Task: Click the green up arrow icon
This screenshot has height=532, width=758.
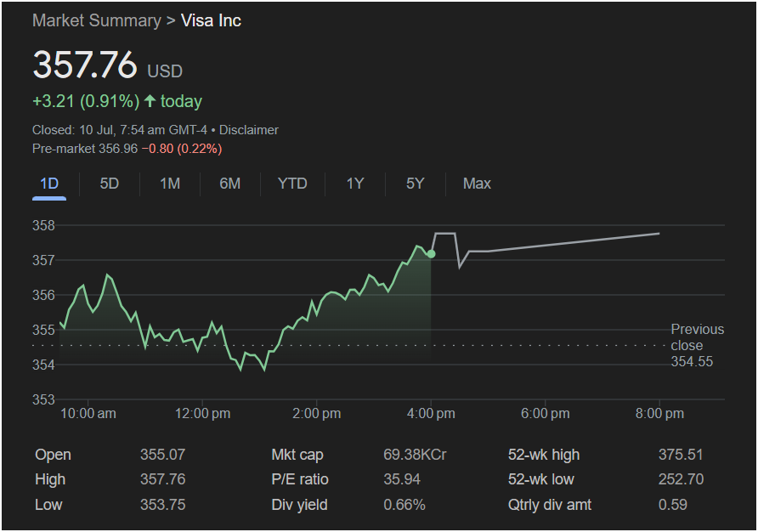Action: click(150, 101)
